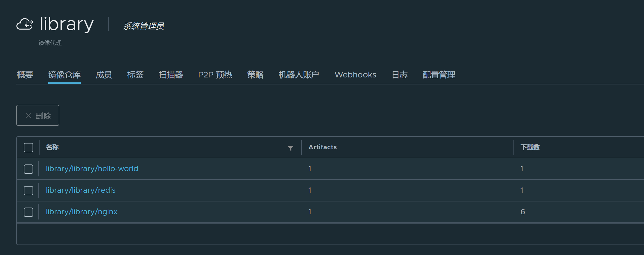View the 日志 tab
The image size is (644, 255).
tap(400, 75)
